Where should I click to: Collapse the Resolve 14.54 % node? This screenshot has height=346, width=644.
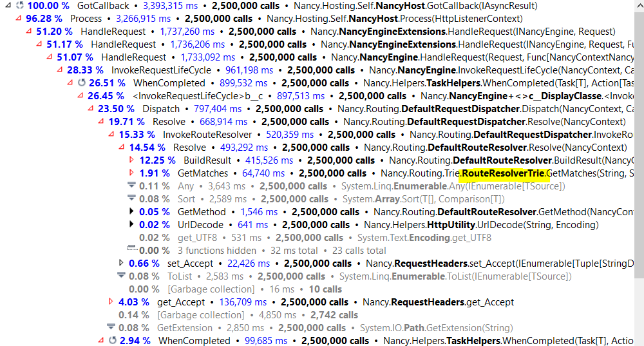(122, 147)
